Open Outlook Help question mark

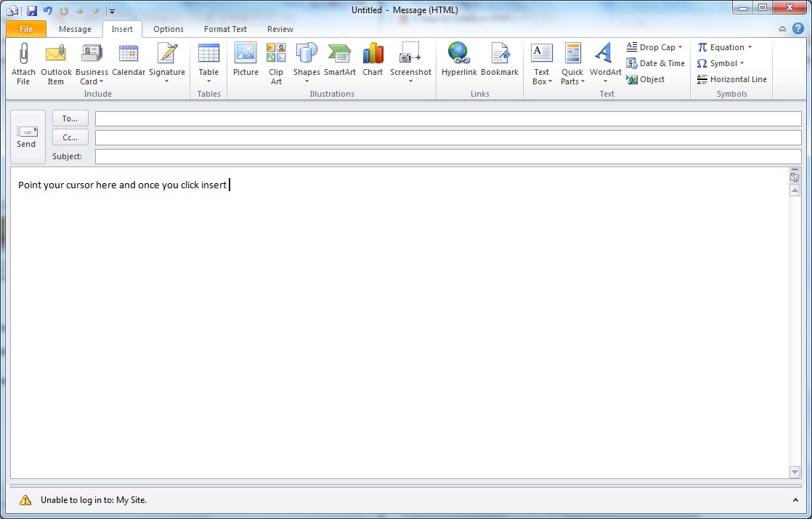(x=798, y=28)
